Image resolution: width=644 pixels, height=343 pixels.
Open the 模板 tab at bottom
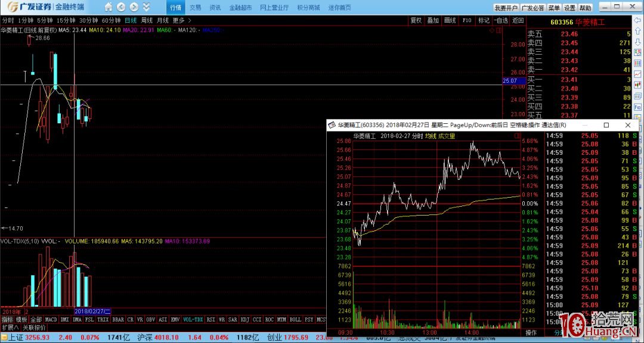click(22, 319)
